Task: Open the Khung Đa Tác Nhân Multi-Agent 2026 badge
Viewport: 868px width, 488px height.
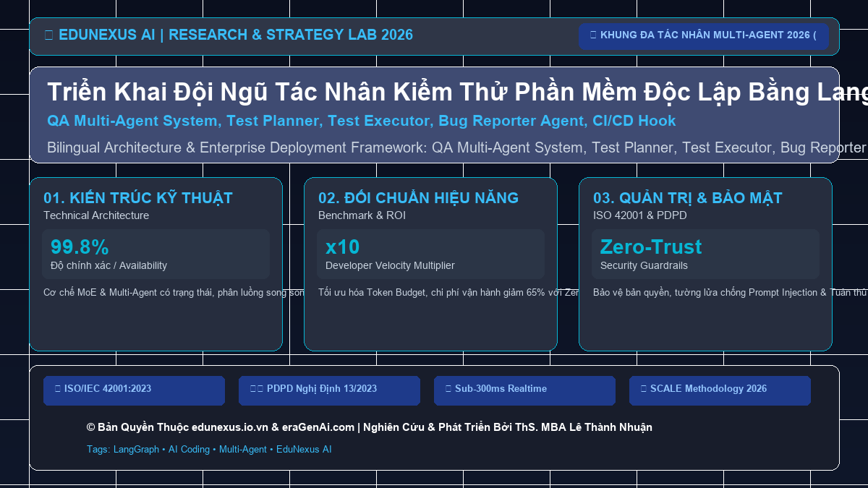Action: tap(703, 35)
